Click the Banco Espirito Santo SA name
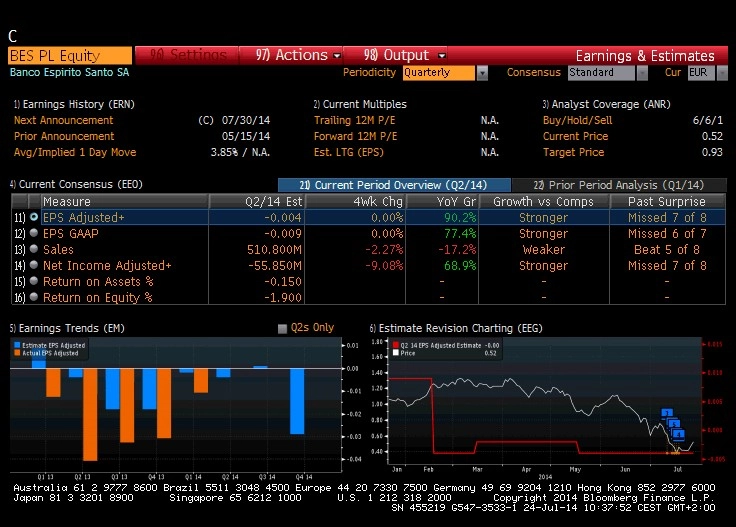This screenshot has height=527, width=736. [69, 72]
